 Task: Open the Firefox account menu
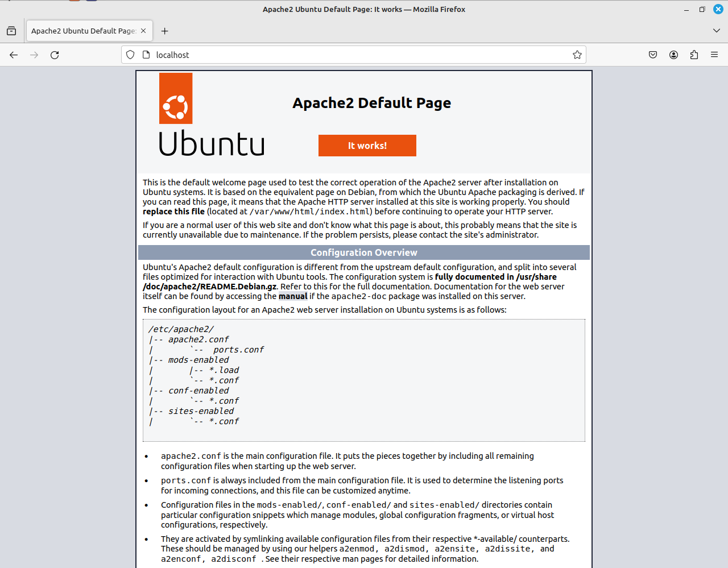click(673, 55)
